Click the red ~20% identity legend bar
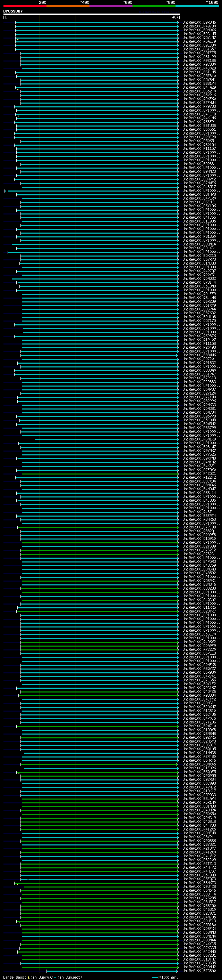The image size is (222, 980). click(25, 6)
